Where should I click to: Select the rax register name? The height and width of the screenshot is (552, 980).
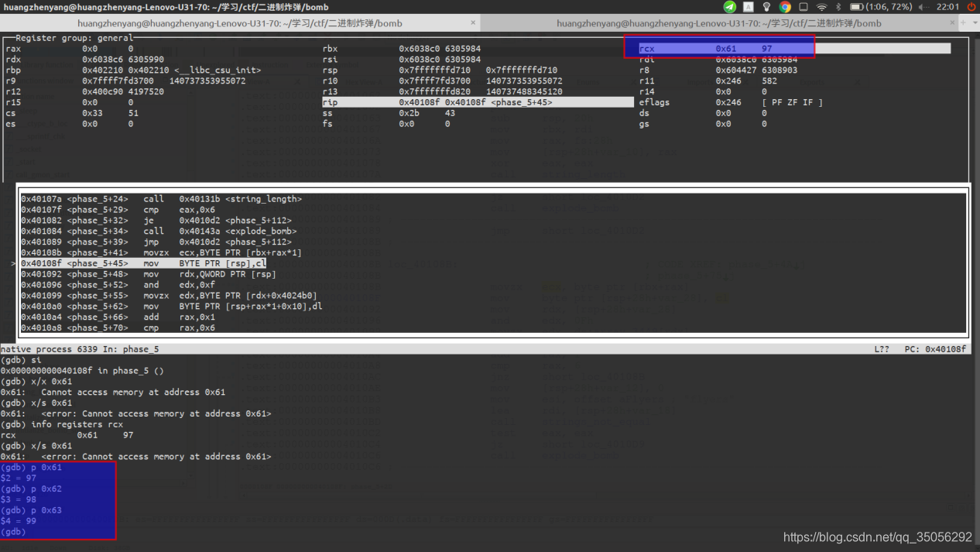click(x=13, y=49)
